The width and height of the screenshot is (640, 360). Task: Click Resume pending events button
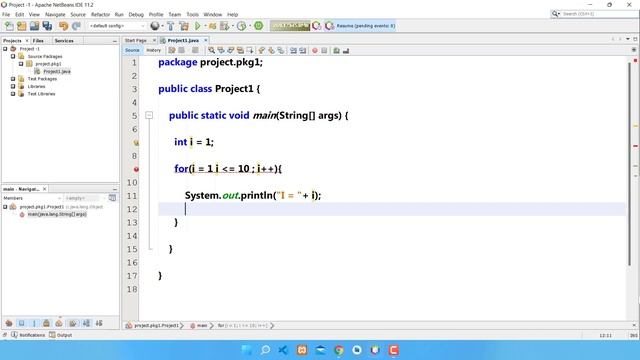click(x=360, y=26)
